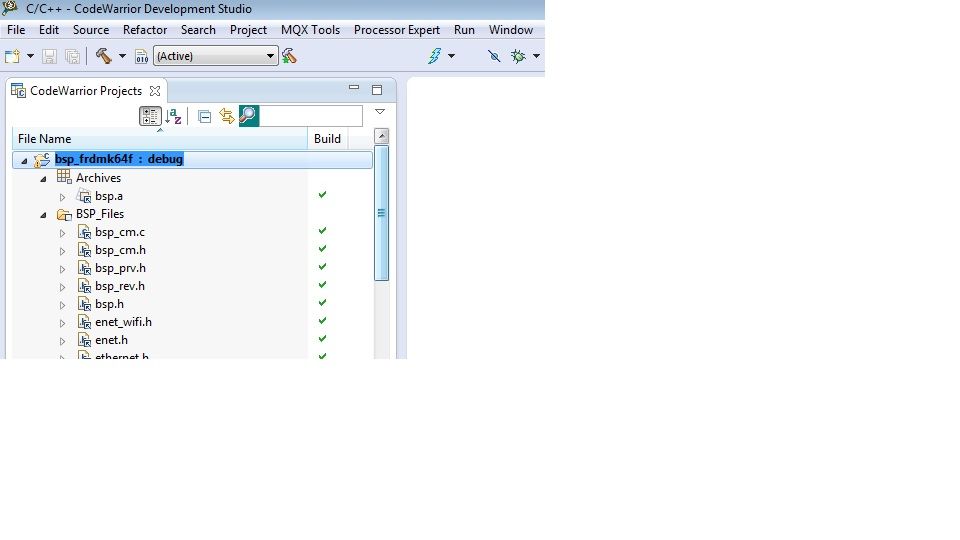Click the lightning bolt flash icon
Image resolution: width=960 pixels, height=540 pixels.
tap(435, 56)
